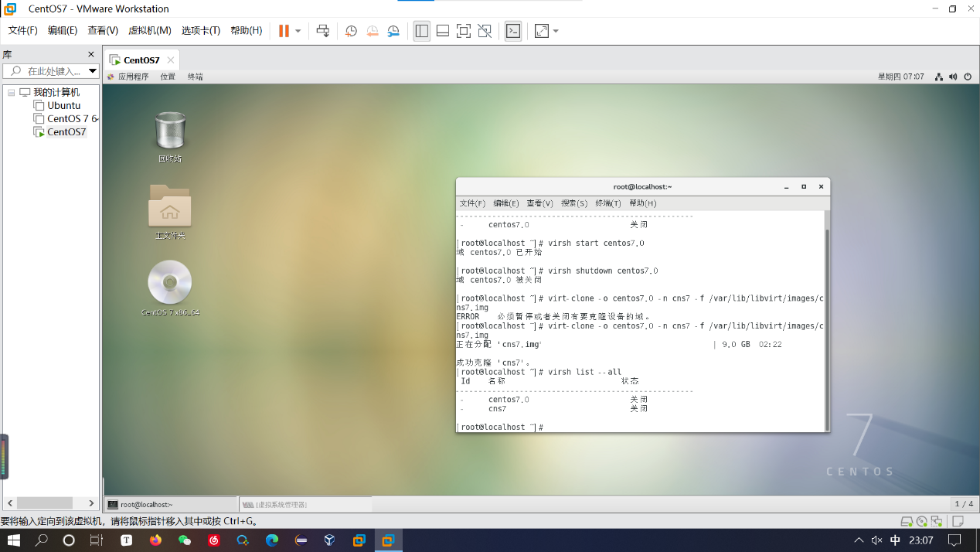Select the Ubuntu virtual machine in library
The height and width of the screenshot is (552, 980).
(63, 106)
